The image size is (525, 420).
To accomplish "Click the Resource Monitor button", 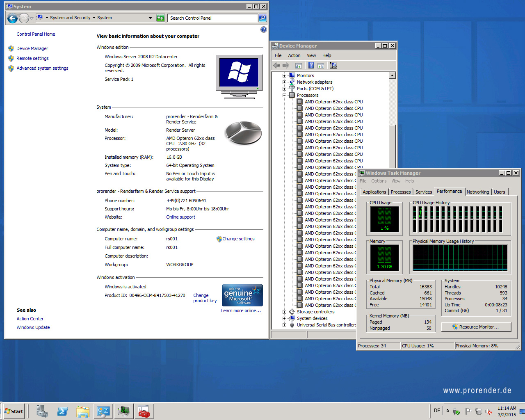I will [476, 327].
